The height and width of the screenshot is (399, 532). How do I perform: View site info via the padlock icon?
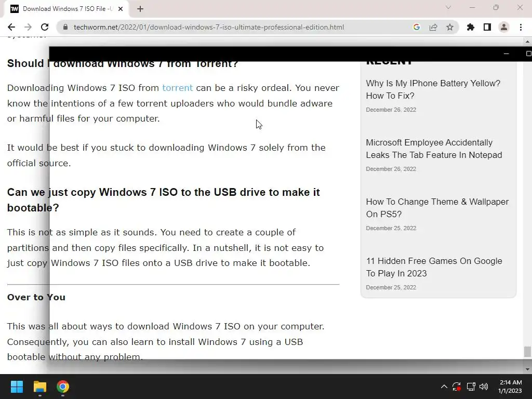click(x=65, y=27)
